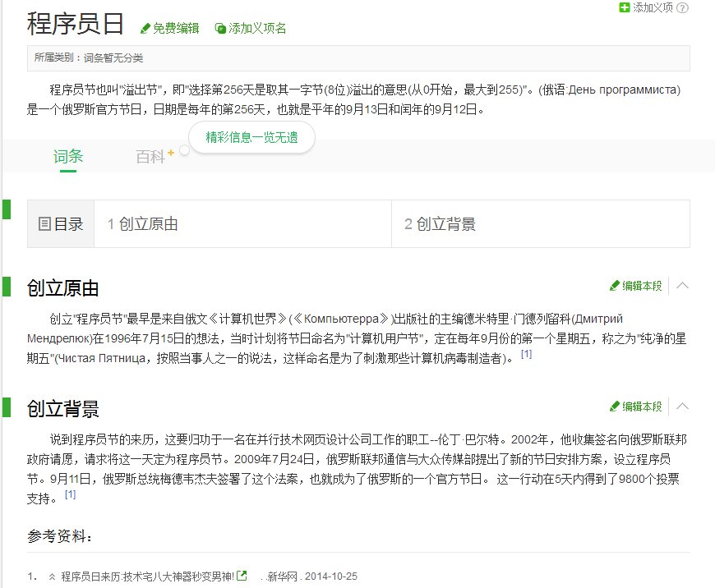
Task: Open the help question mark icon beside 添加义项
Action: [x=683, y=7]
